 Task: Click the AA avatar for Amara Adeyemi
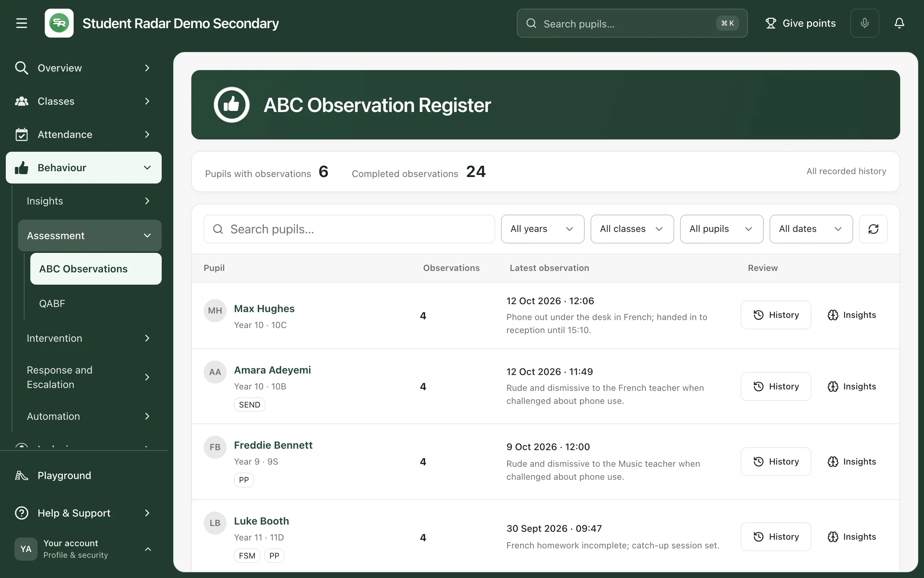(x=215, y=372)
